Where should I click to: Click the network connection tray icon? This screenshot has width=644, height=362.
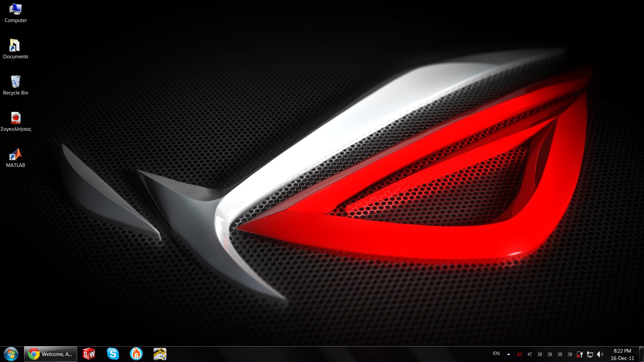pos(590,354)
